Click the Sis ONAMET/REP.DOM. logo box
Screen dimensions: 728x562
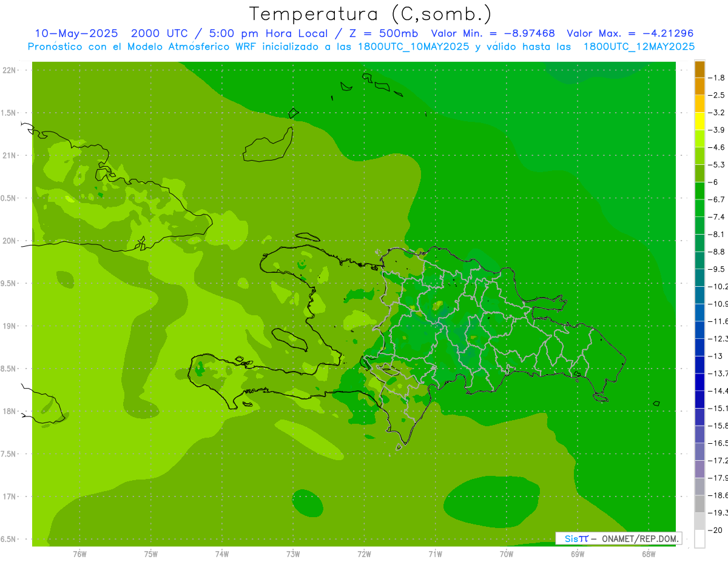(x=618, y=538)
